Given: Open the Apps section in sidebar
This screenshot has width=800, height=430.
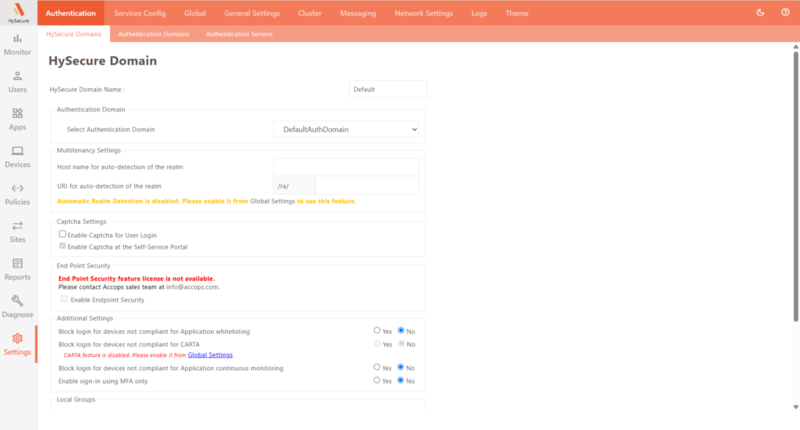Looking at the screenshot, I should point(17,120).
